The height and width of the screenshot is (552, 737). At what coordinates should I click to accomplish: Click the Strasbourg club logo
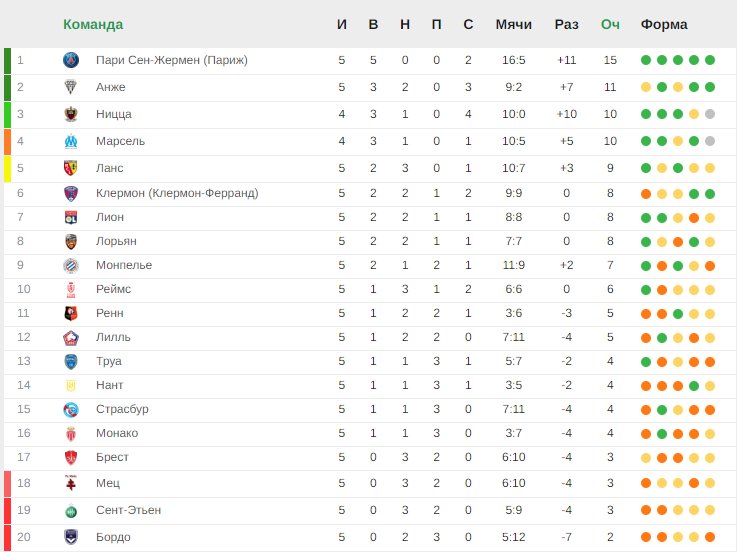pos(71,410)
